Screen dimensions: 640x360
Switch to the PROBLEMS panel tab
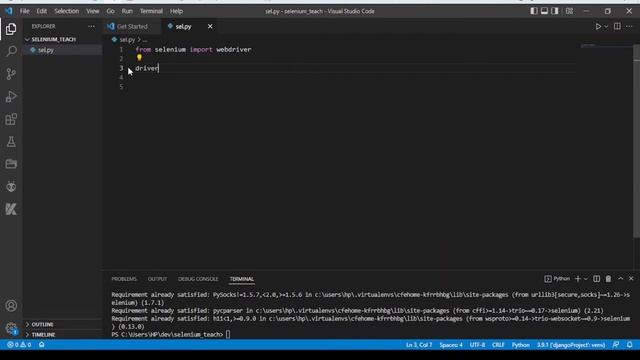click(x=124, y=279)
